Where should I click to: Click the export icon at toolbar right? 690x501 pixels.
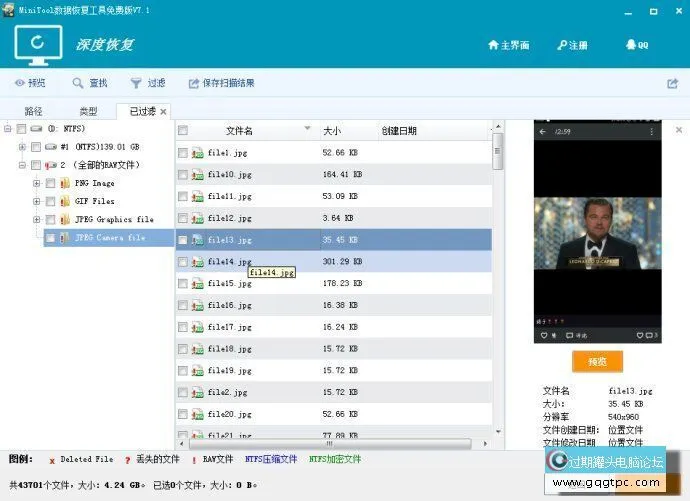(672, 83)
